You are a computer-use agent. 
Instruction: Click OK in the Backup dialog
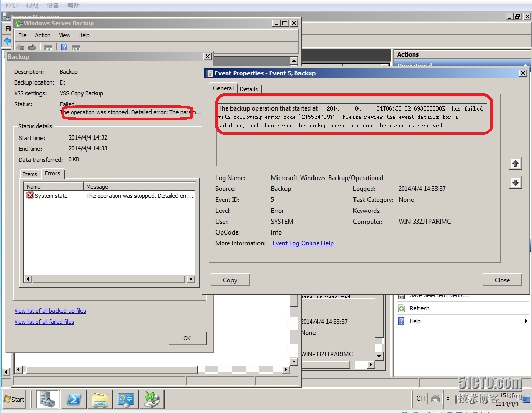[187, 338]
